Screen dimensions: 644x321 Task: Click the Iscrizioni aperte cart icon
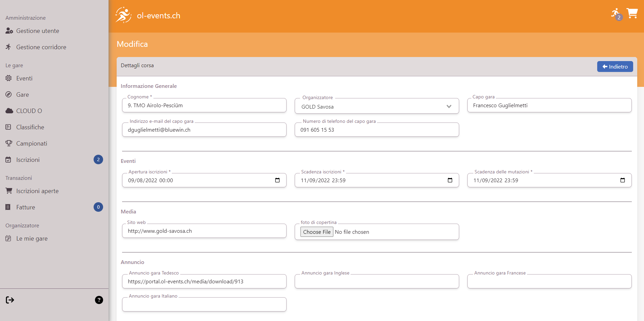click(x=9, y=191)
